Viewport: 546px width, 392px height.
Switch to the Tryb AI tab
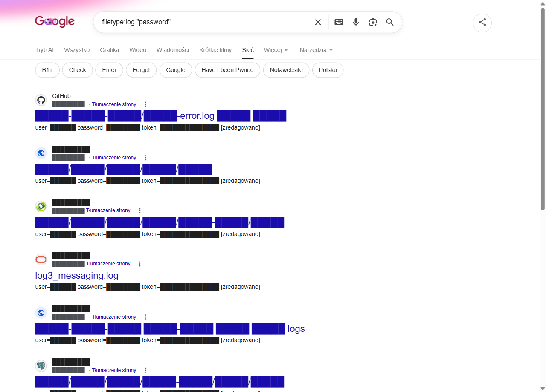pos(44,50)
